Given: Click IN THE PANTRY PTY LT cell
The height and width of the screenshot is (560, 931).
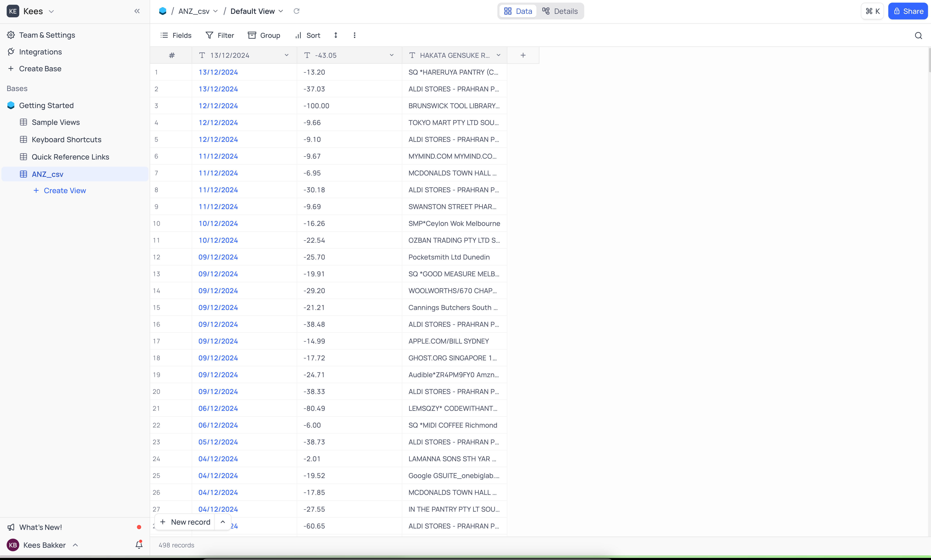Looking at the screenshot, I should [454, 509].
